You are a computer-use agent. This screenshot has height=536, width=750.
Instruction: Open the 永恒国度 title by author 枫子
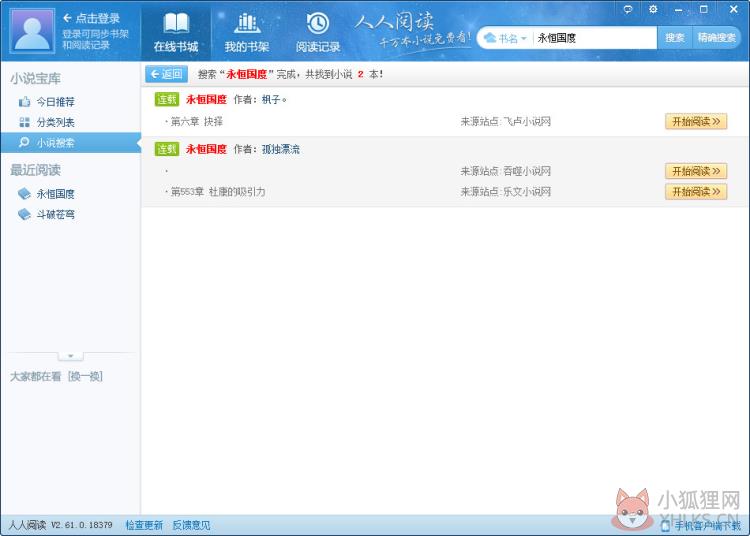[206, 99]
